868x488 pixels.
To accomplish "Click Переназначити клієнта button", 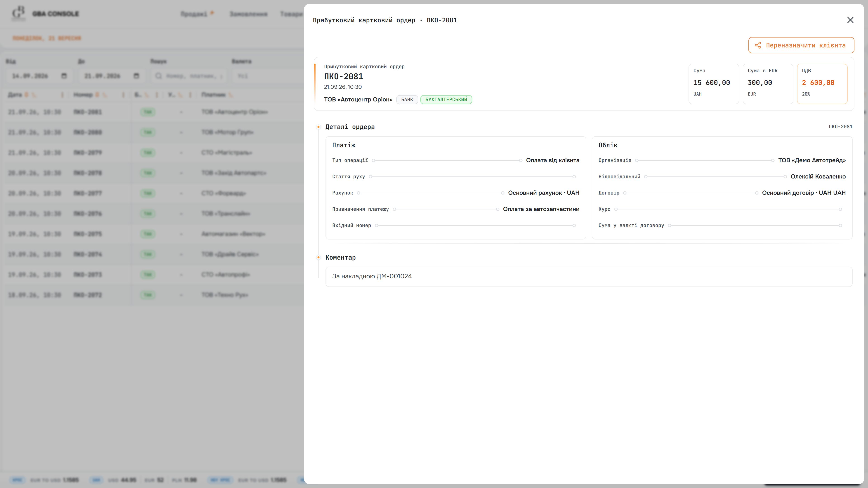I will 801,45.
